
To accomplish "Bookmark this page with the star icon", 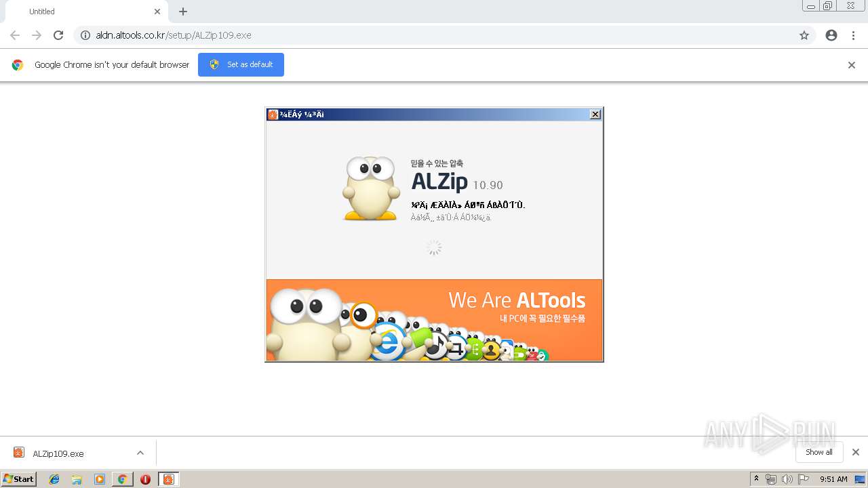I will click(804, 35).
